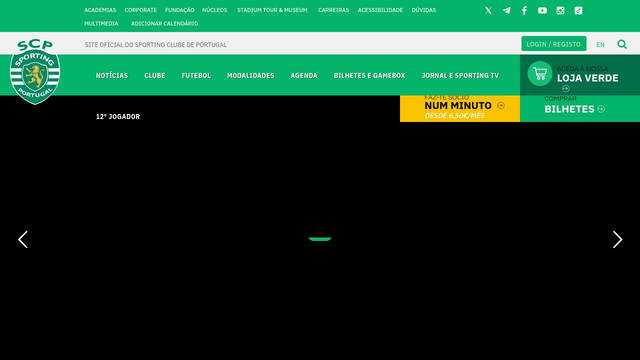The width and height of the screenshot is (640, 360).
Task: Switch language to EN
Action: click(x=600, y=44)
